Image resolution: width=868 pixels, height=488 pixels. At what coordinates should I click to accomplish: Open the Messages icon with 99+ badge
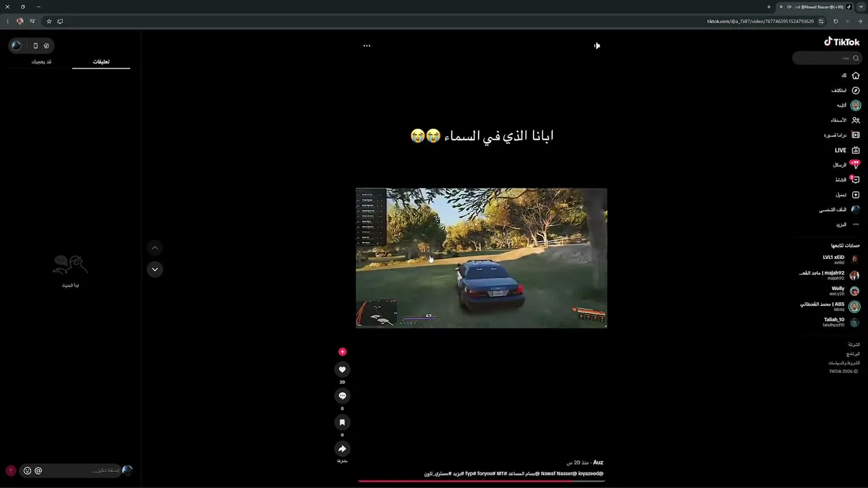tap(855, 165)
